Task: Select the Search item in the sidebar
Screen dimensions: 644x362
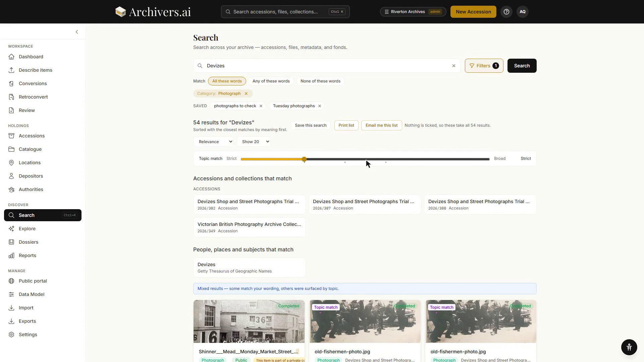Action: click(43, 215)
